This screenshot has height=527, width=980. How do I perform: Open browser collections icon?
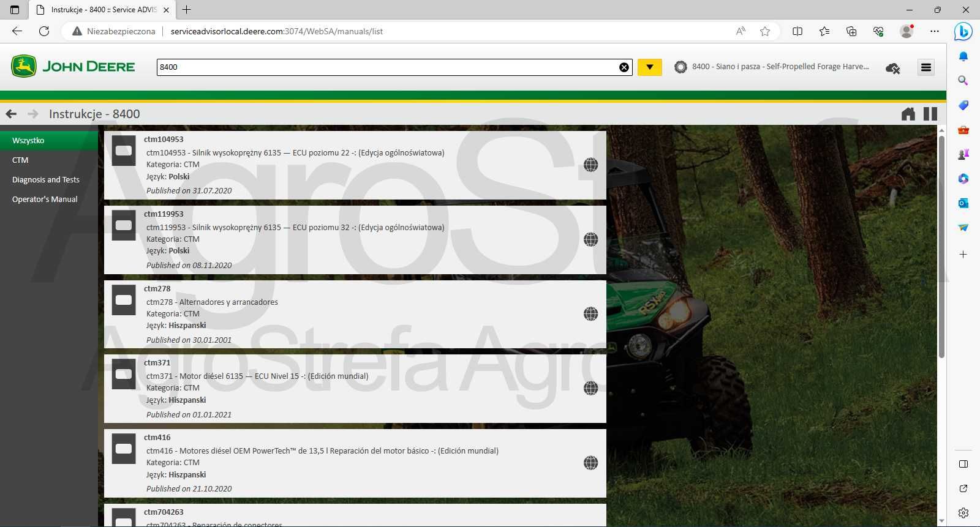coord(851,31)
